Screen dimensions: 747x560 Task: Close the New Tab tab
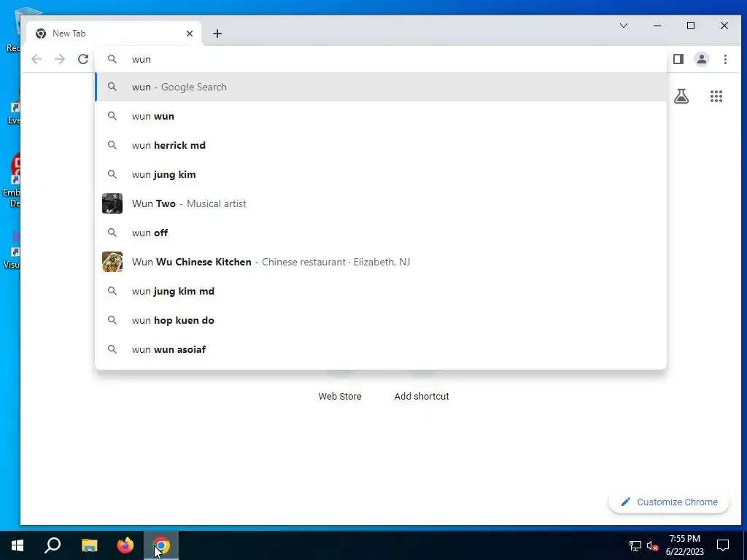(190, 34)
